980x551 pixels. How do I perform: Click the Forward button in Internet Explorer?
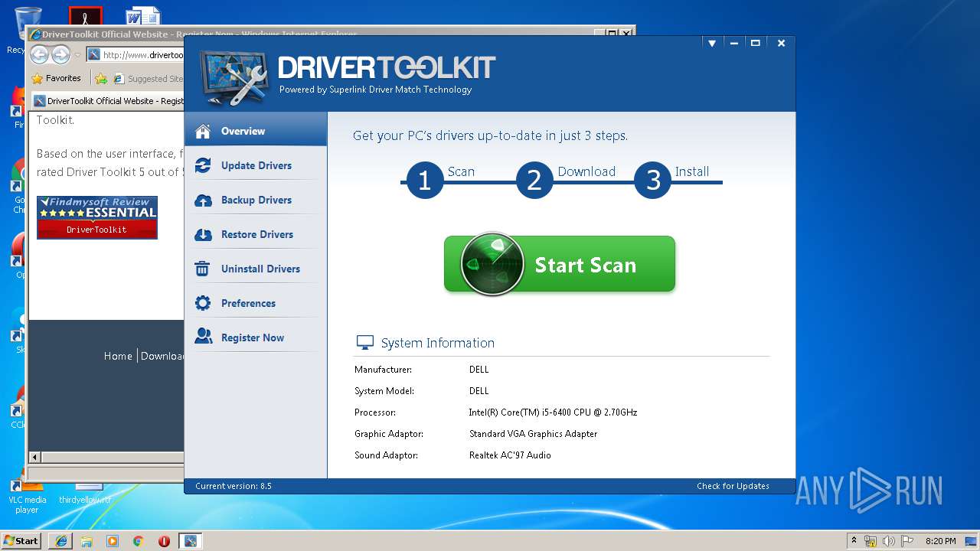60,54
